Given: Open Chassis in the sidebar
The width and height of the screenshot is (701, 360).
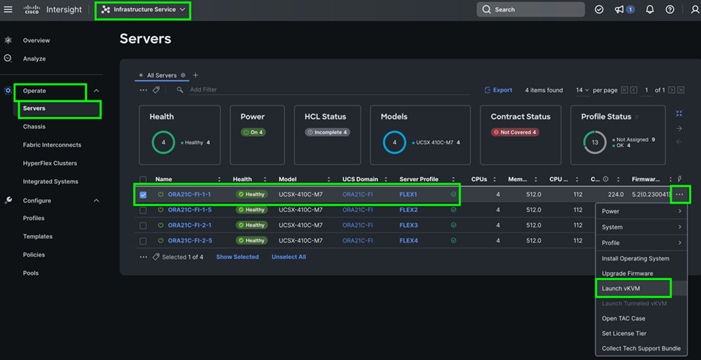Looking at the screenshot, I should coord(34,127).
